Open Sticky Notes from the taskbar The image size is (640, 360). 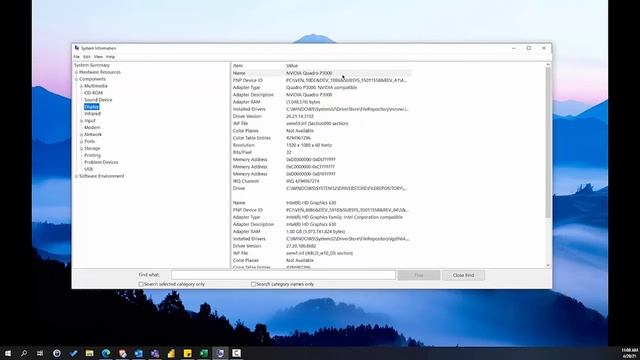click(x=188, y=353)
